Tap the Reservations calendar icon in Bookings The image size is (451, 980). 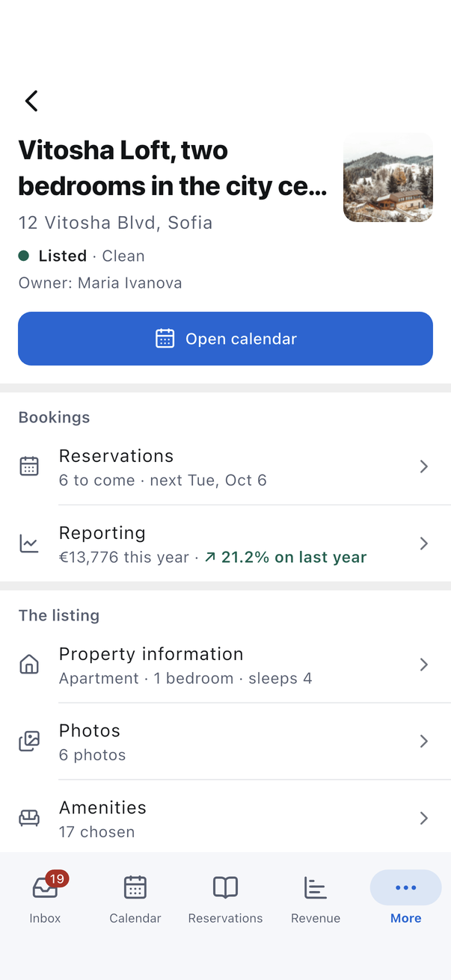tap(29, 466)
